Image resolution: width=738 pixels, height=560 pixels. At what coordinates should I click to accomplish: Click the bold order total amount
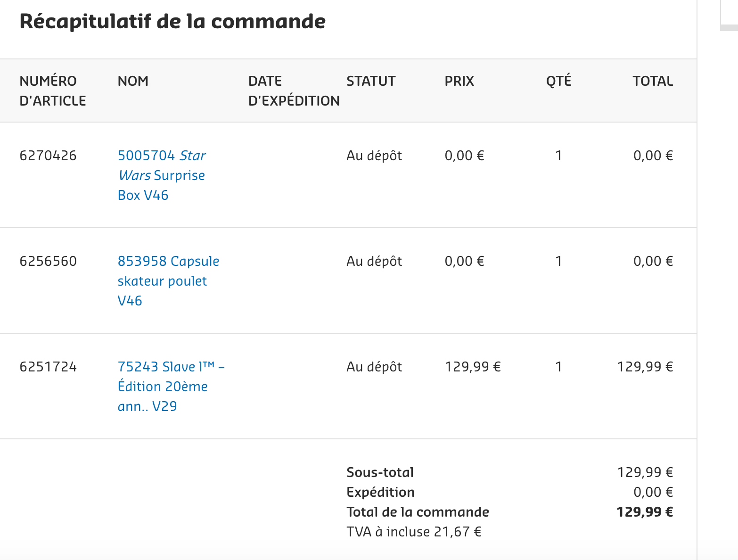(x=645, y=512)
